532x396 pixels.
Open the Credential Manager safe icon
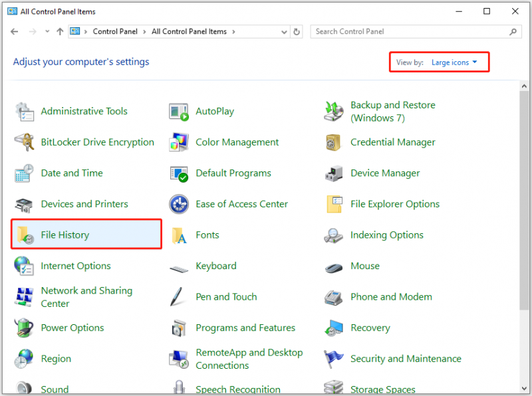(x=334, y=142)
